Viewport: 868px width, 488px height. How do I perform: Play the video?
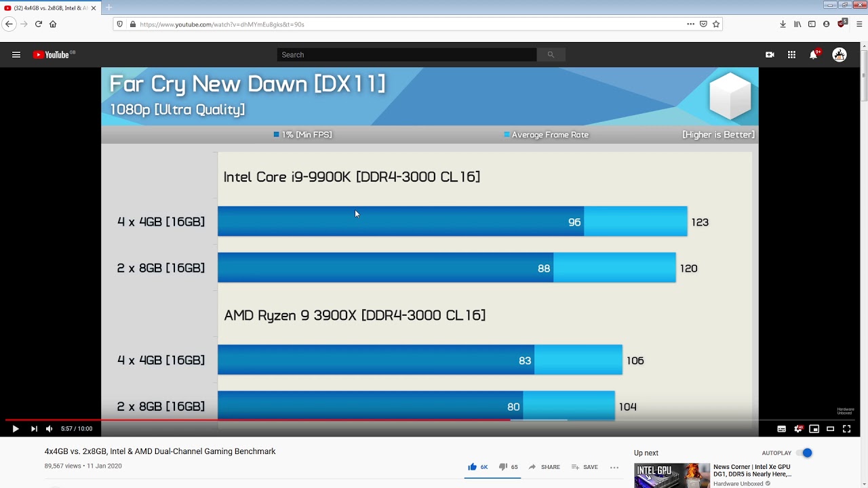[16, 428]
